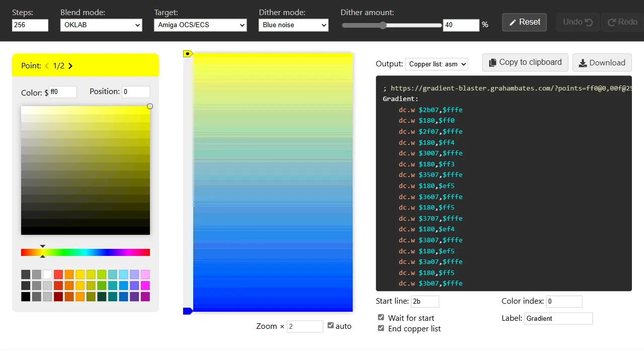Image resolution: width=644 pixels, height=362 pixels.
Task: Go to previous gradient point arrow
Action: click(47, 66)
